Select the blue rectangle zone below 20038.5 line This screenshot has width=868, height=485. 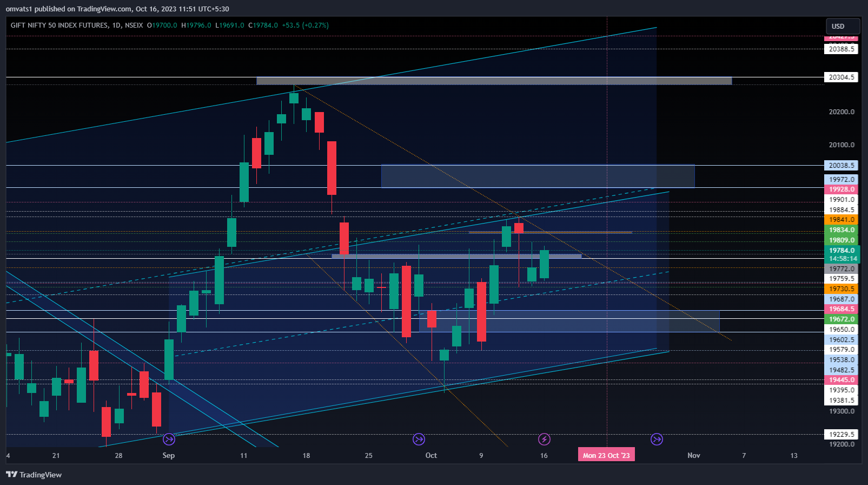pyautogui.click(x=538, y=176)
